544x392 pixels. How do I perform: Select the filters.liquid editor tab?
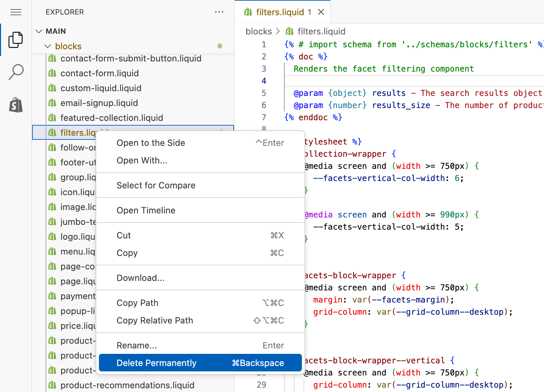[x=283, y=12]
